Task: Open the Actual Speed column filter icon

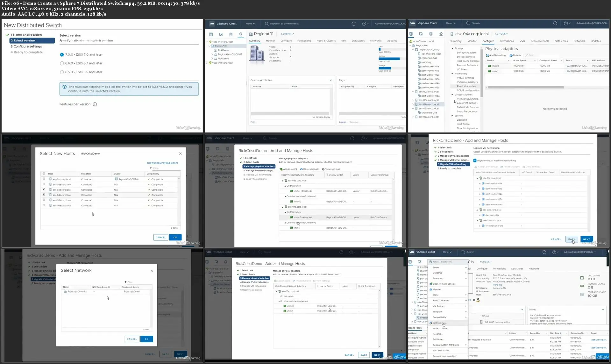Action: [535, 61]
